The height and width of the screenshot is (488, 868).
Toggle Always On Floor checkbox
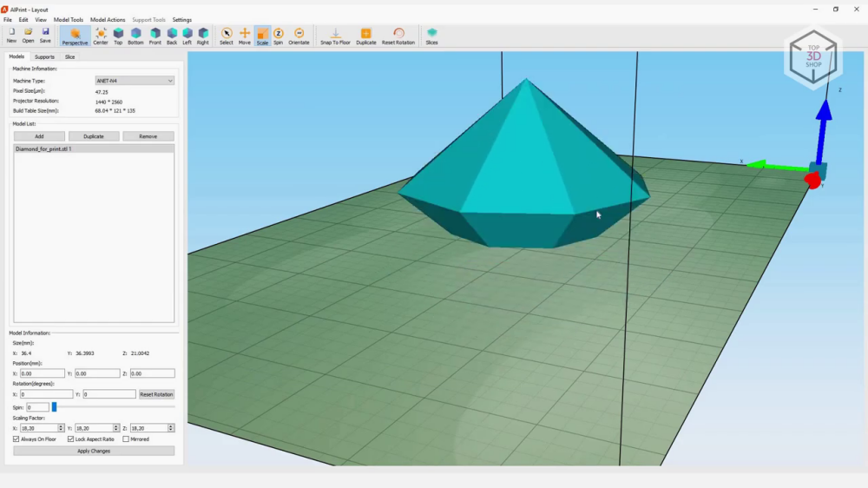point(16,439)
